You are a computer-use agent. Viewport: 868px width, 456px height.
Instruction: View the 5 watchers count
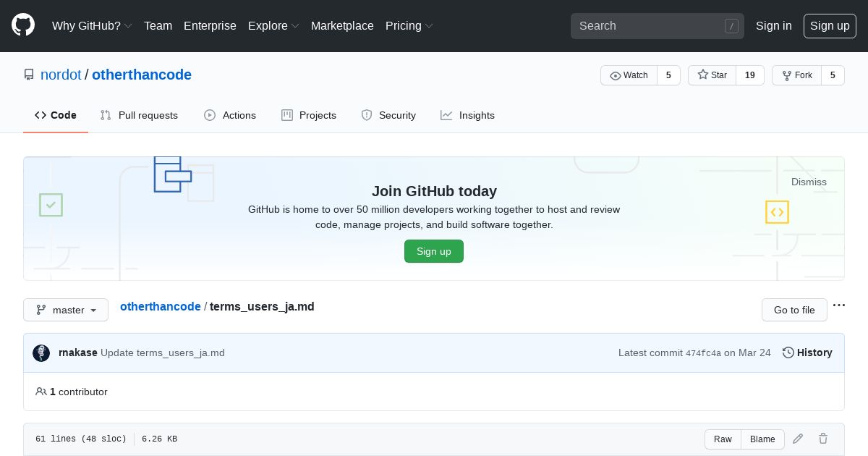668,75
